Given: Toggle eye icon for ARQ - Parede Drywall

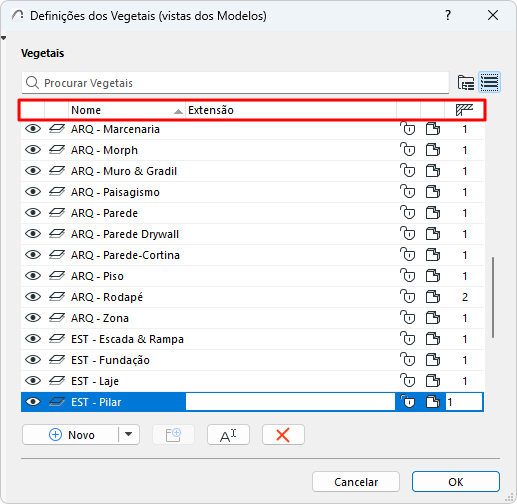Looking at the screenshot, I should pos(33,234).
